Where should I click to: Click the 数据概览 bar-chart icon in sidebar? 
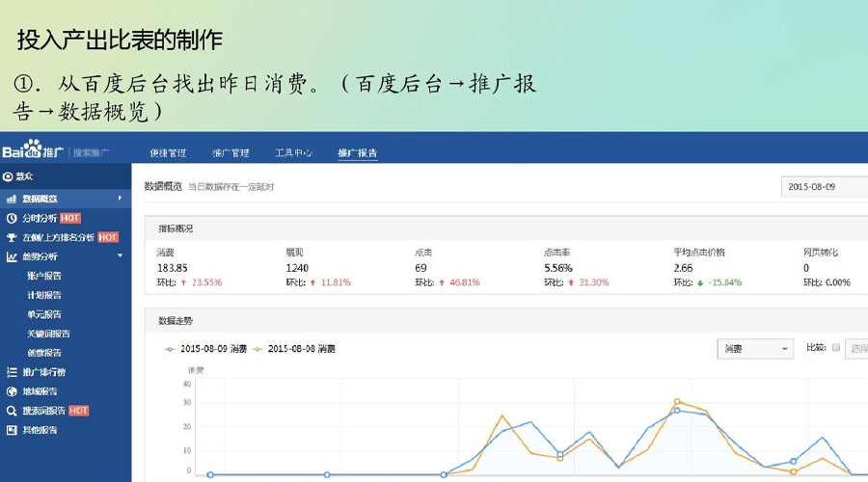[12, 199]
